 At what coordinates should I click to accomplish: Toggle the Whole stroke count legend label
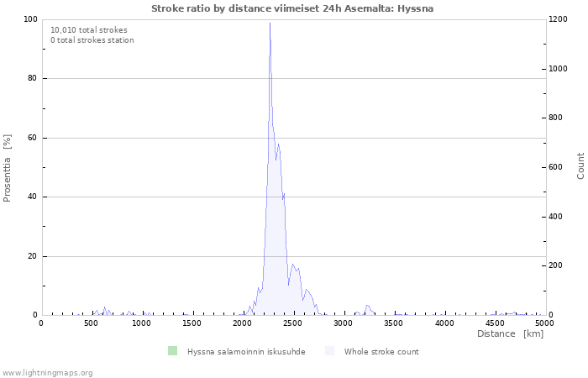tap(381, 352)
